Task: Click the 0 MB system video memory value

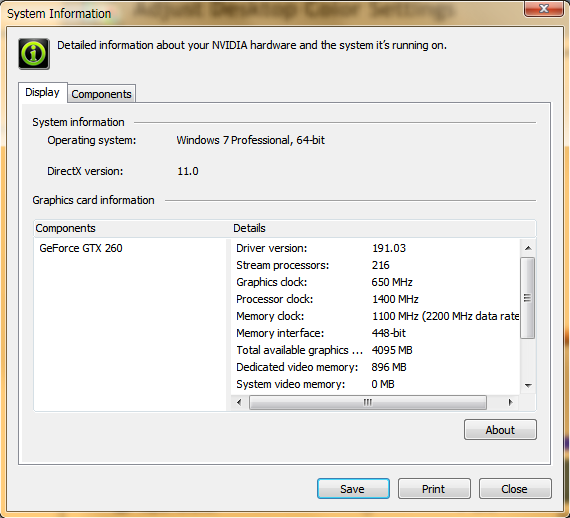Action: (x=383, y=384)
